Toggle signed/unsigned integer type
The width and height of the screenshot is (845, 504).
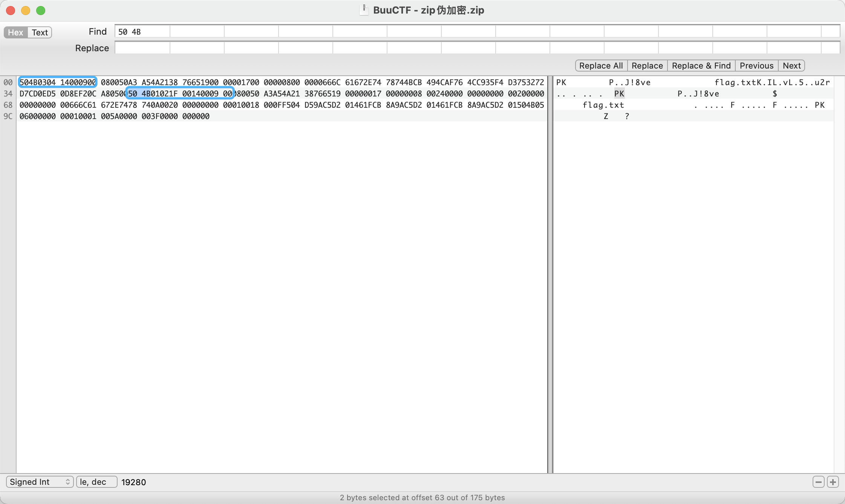pos(40,482)
